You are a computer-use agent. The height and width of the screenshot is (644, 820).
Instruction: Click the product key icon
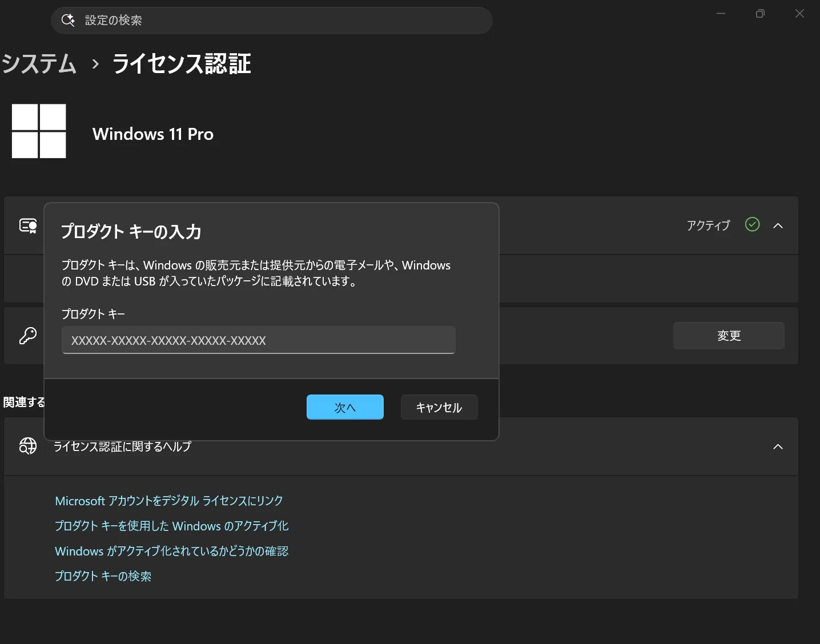pyautogui.click(x=28, y=336)
